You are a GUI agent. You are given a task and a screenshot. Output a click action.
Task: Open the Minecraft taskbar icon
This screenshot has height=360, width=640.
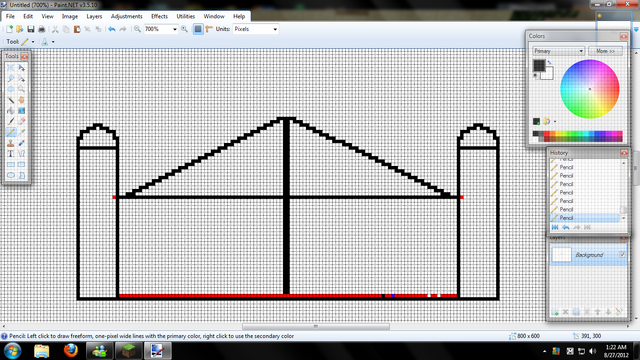[x=129, y=351]
